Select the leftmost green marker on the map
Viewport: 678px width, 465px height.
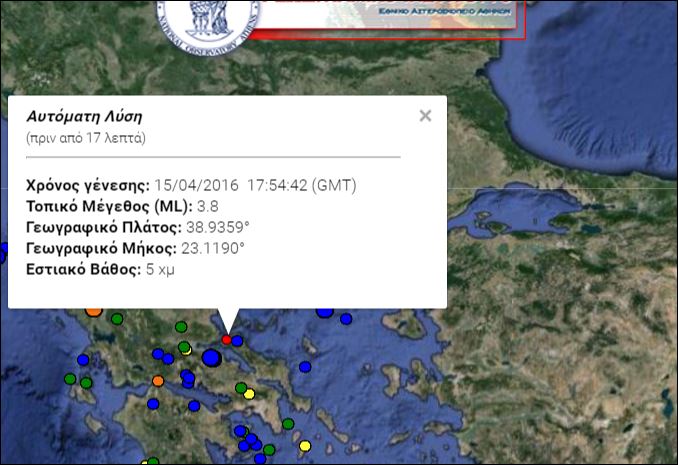[70, 379]
